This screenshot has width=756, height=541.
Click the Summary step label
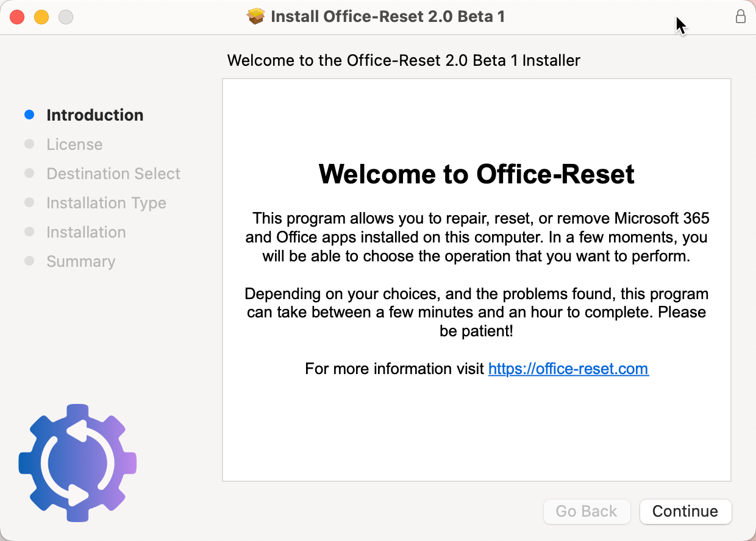pyautogui.click(x=80, y=261)
